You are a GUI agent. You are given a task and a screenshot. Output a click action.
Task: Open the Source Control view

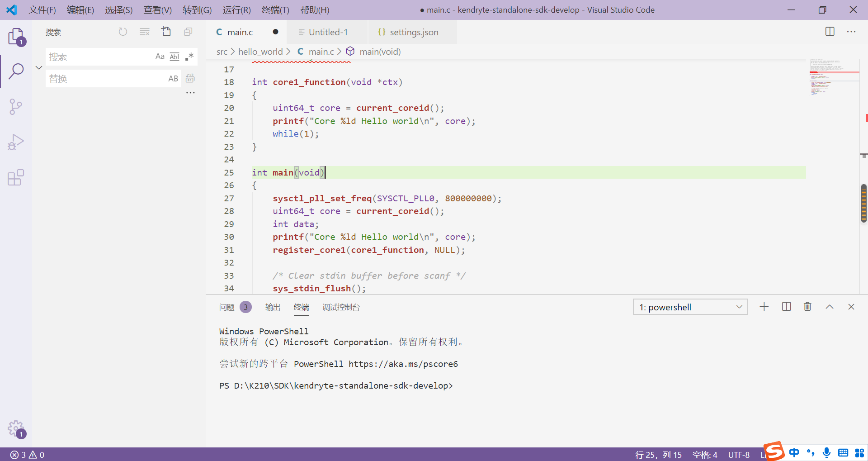coord(16,107)
